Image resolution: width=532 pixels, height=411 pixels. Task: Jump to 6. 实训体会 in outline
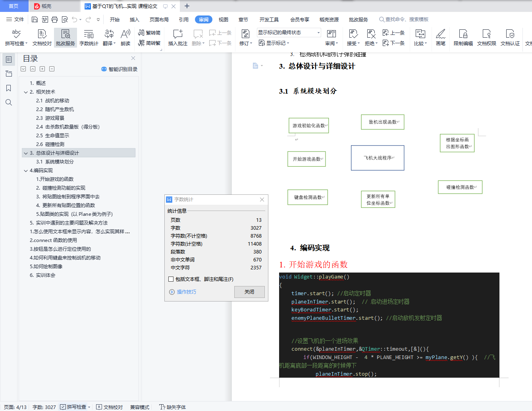click(x=42, y=275)
